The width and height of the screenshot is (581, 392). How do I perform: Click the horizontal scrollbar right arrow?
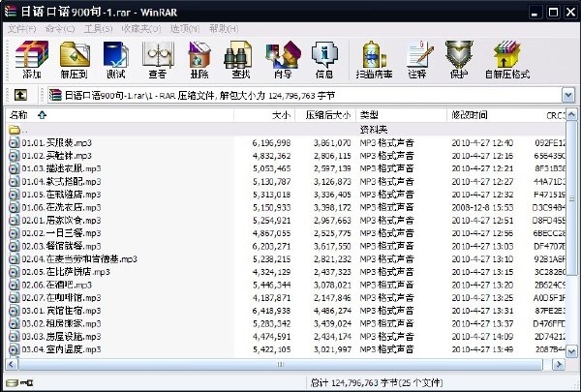tap(559, 364)
